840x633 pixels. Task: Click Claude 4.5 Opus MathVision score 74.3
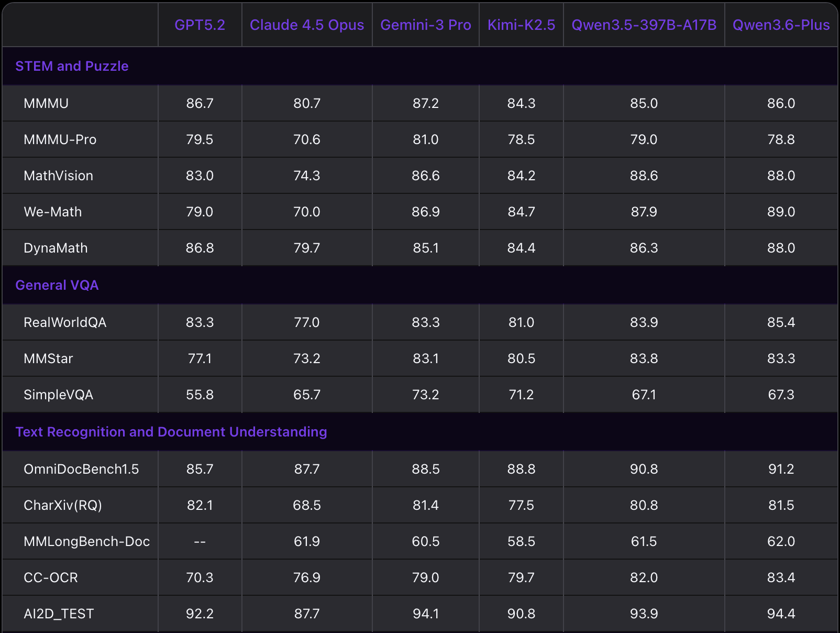(307, 176)
